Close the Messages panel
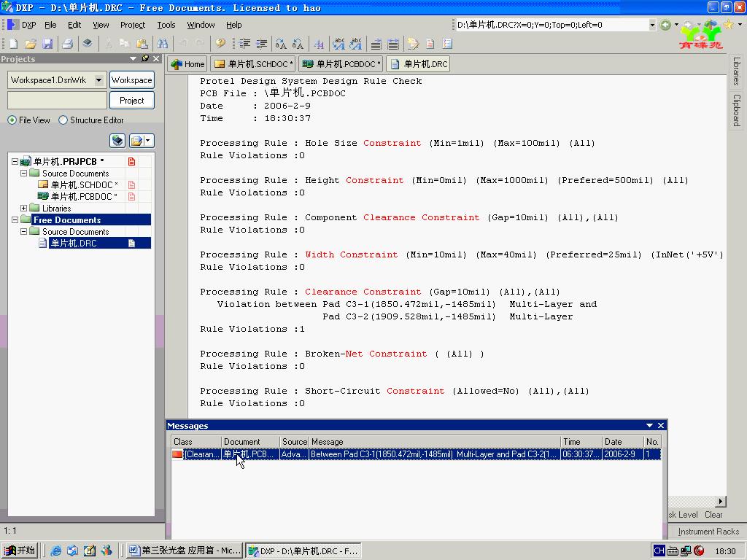747x560 pixels. (x=661, y=425)
